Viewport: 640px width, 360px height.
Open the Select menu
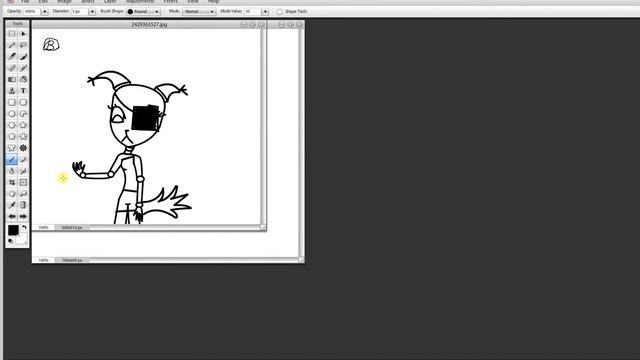(x=87, y=2)
